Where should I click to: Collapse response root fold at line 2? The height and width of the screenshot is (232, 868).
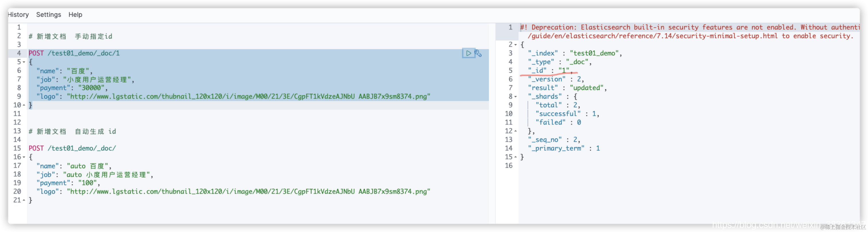point(516,45)
